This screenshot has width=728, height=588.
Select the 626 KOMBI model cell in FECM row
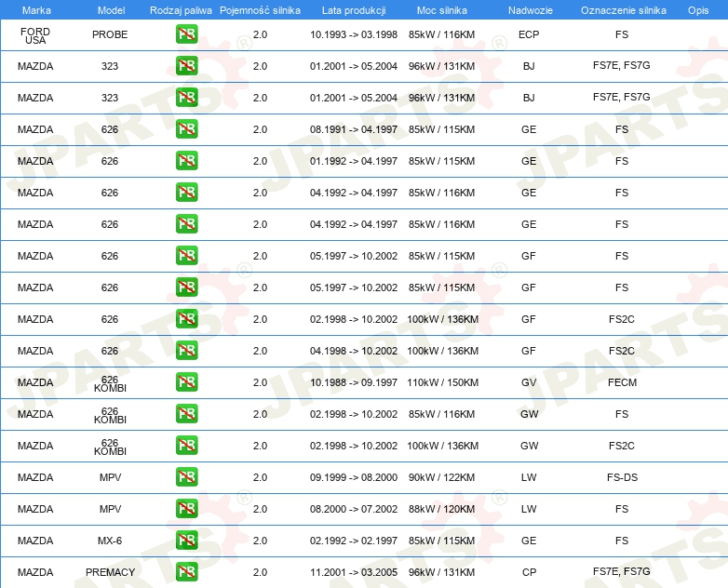(110, 384)
